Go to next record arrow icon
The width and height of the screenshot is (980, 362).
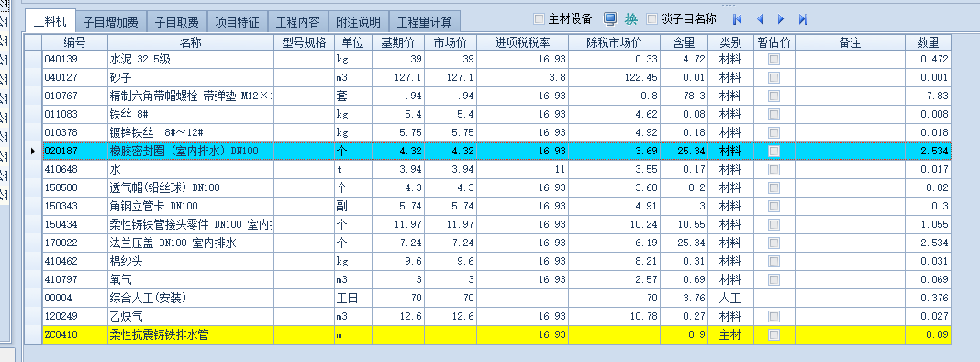(781, 19)
